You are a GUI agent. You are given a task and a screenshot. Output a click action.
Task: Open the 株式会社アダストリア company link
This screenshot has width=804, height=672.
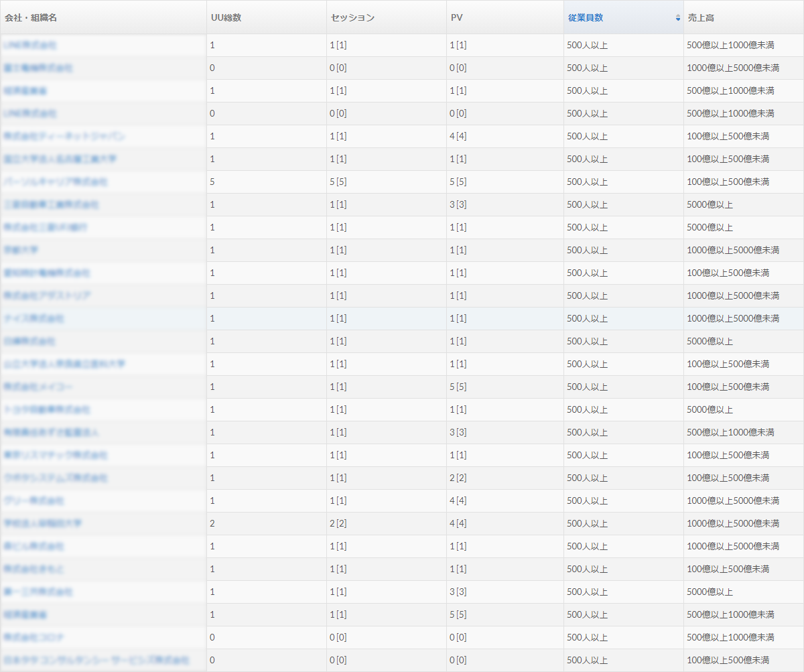click(x=47, y=295)
